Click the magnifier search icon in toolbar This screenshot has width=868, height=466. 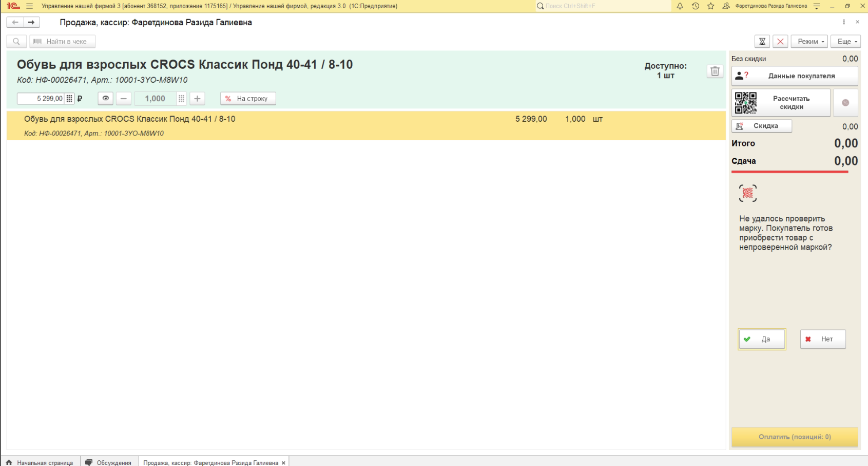(16, 42)
